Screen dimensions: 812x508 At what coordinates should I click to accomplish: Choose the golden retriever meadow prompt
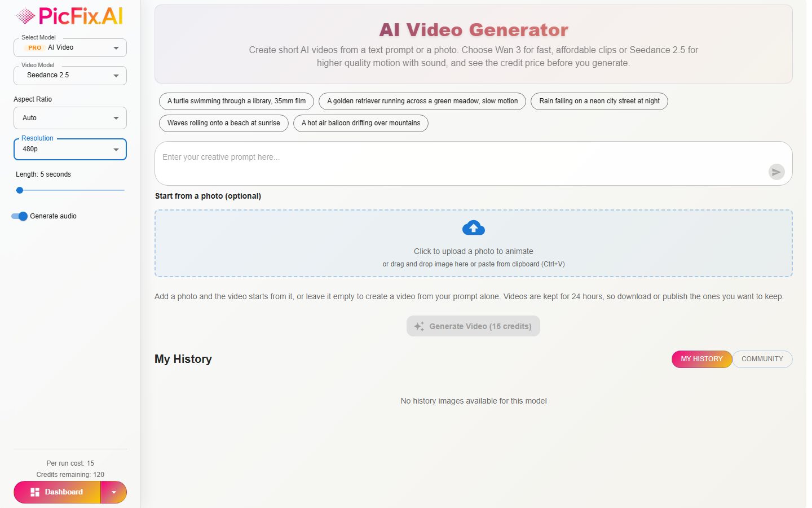tap(422, 101)
